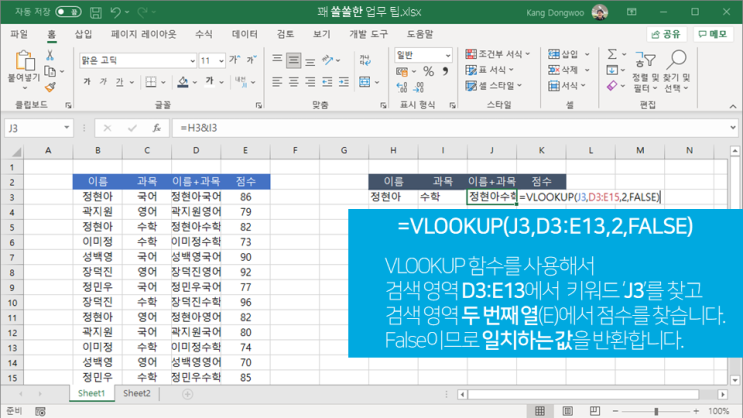Toggle Bold (가) formatting
Screen dimensions: 743x418
tap(87, 82)
